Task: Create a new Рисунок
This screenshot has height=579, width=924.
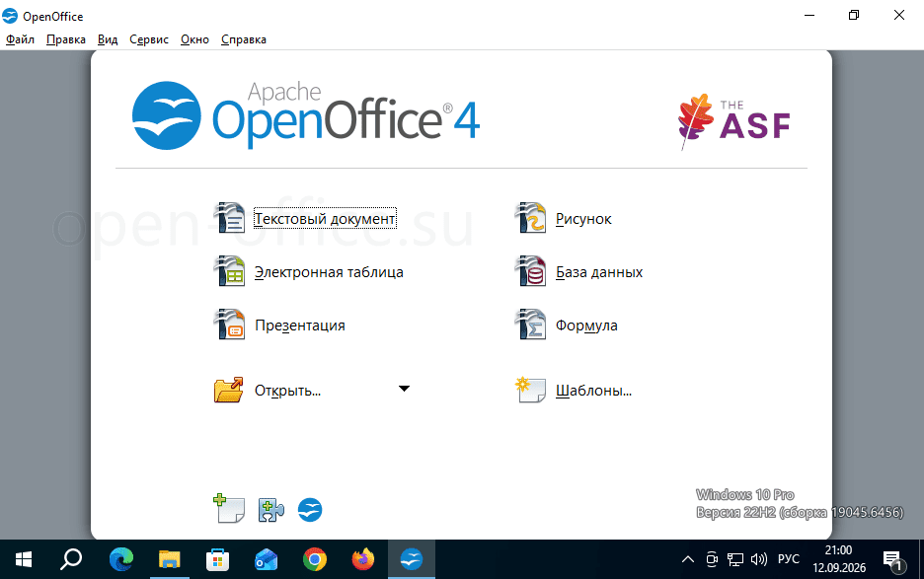Action: 583,219
